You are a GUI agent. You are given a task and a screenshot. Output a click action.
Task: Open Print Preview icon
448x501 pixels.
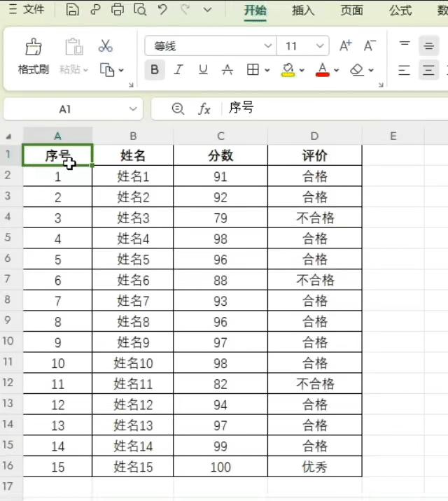(140, 10)
